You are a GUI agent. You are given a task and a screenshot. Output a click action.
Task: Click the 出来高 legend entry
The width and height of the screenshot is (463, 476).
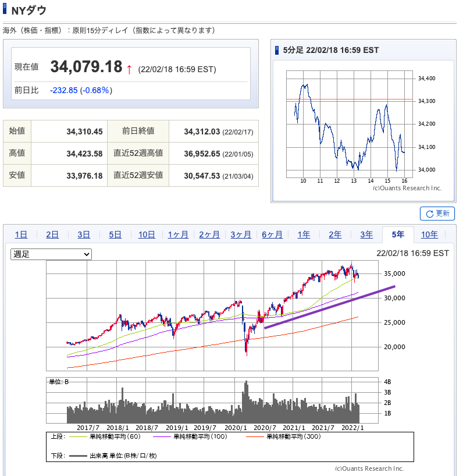[x=113, y=456]
